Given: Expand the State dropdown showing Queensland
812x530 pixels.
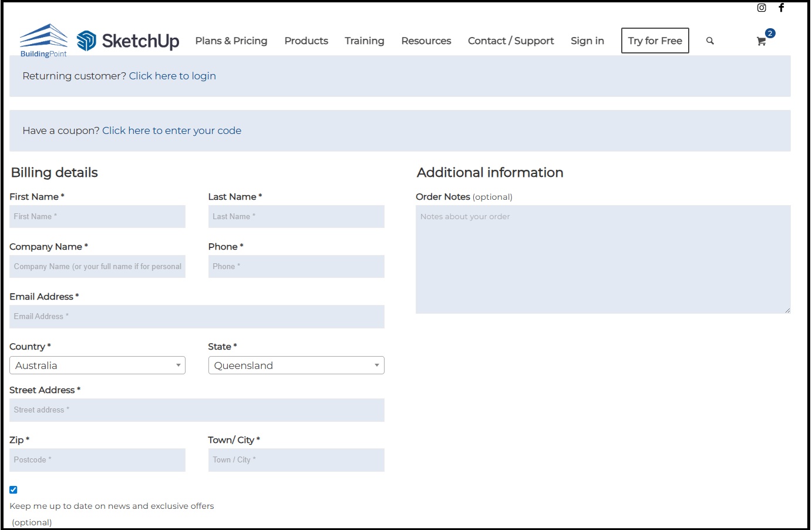Looking at the screenshot, I should tap(296, 365).
